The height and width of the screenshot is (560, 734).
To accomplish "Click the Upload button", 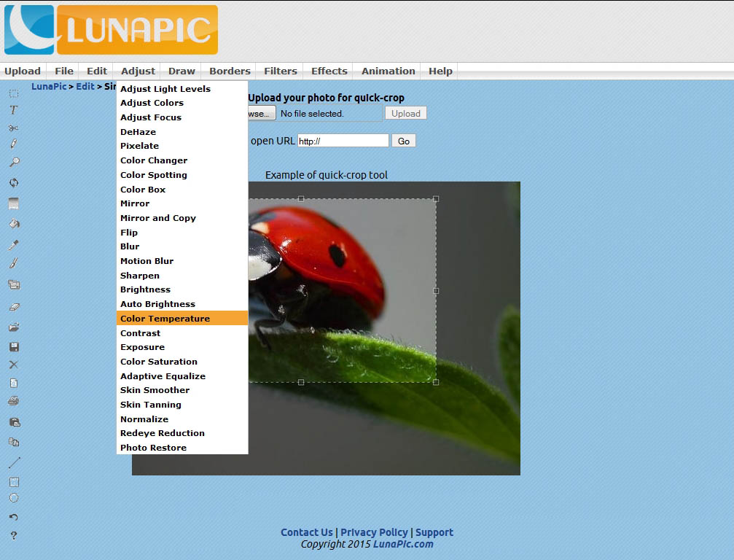I will tap(405, 113).
